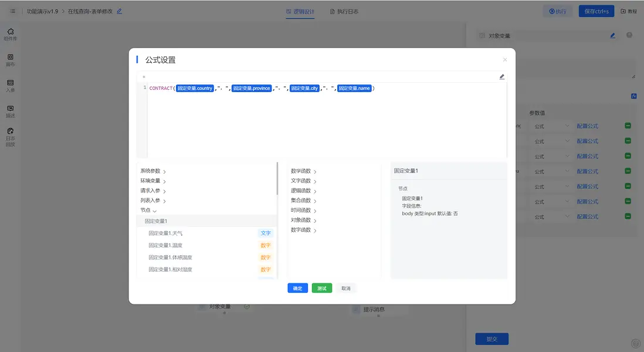Click the 参数值 column header
The width and height of the screenshot is (644, 352).
537,113
